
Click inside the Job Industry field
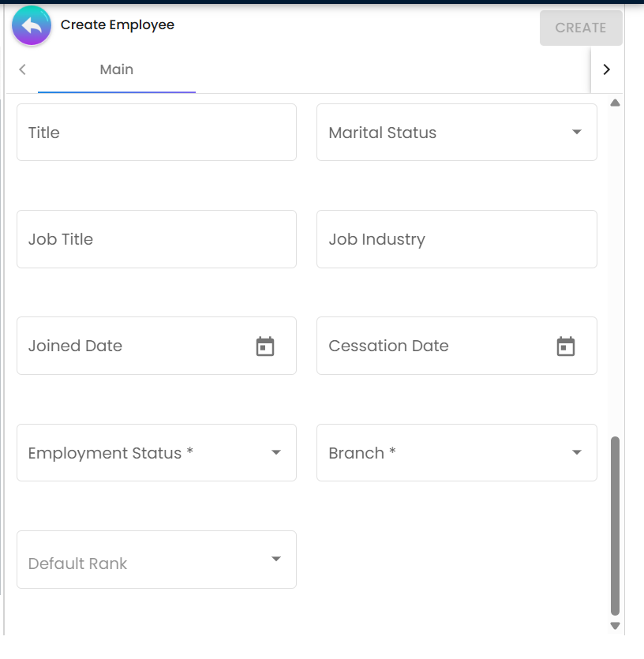click(x=456, y=238)
